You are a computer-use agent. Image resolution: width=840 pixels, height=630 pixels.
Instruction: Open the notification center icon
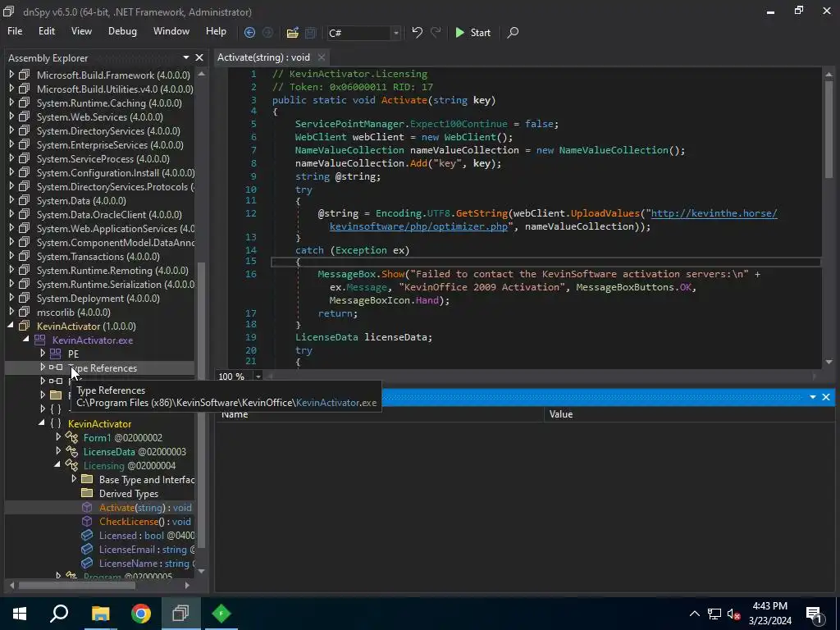pyautogui.click(x=814, y=614)
